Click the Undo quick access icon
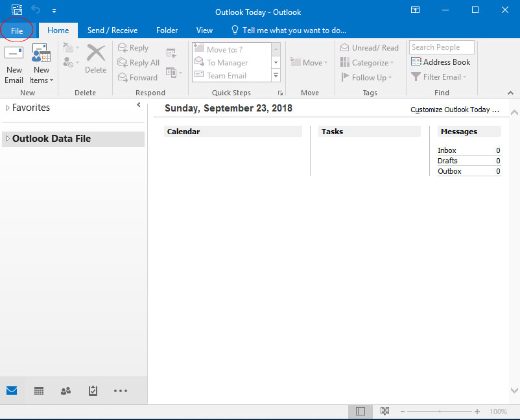This screenshot has height=420, width=520. tap(36, 10)
